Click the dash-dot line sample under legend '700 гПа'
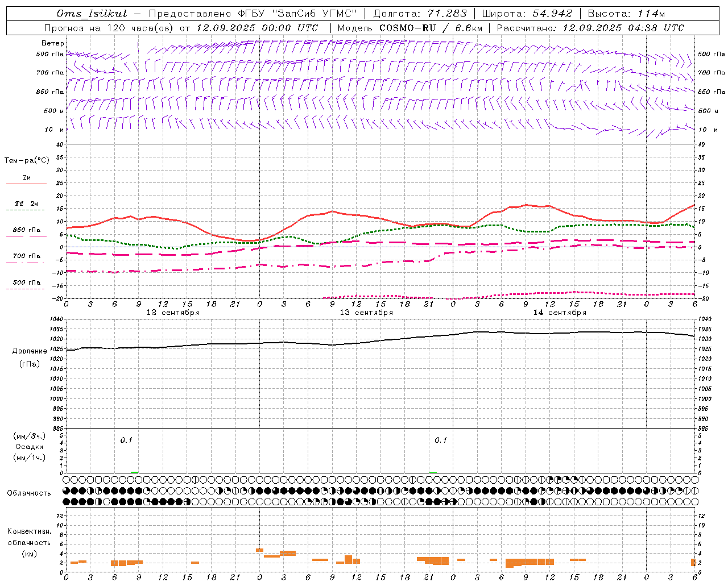This screenshot has height=582, width=728. 25,263
